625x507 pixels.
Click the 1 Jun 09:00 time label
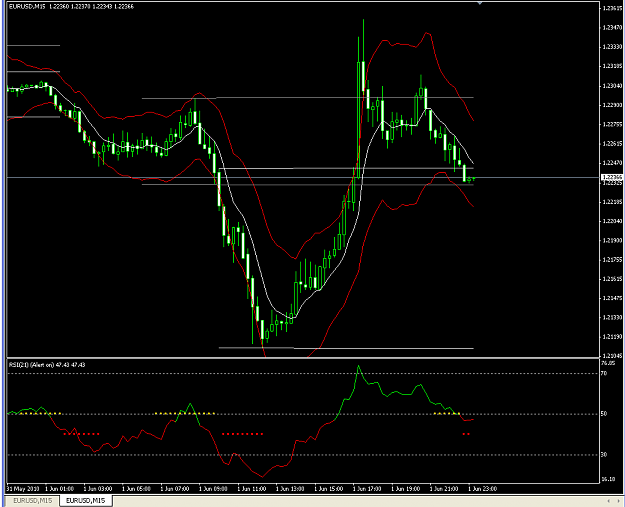tap(214, 489)
